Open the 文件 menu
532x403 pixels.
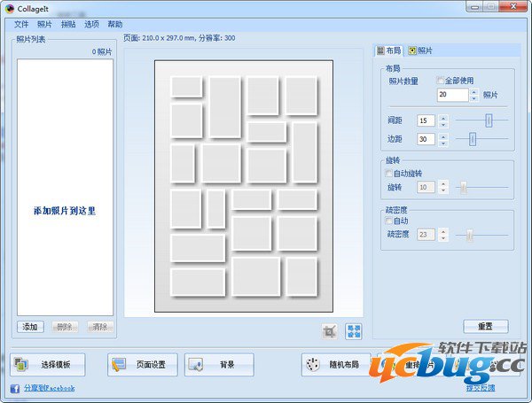(x=21, y=24)
